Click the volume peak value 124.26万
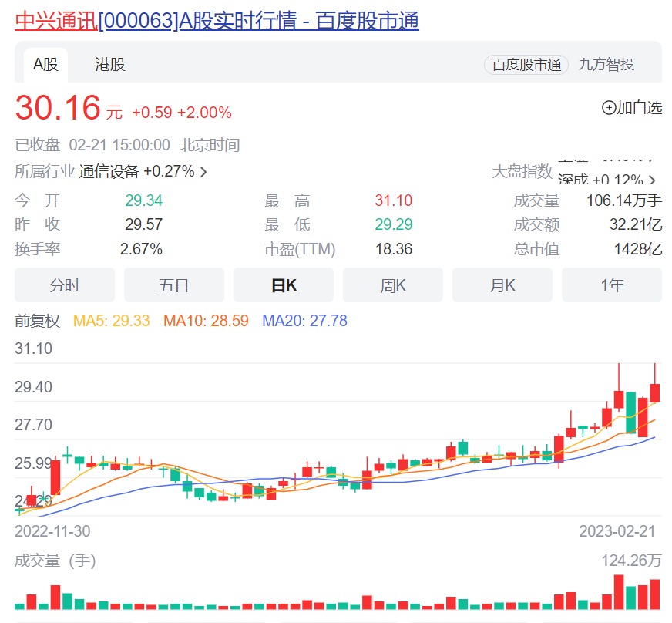Viewport: 672px width, 623px height. pos(632,561)
